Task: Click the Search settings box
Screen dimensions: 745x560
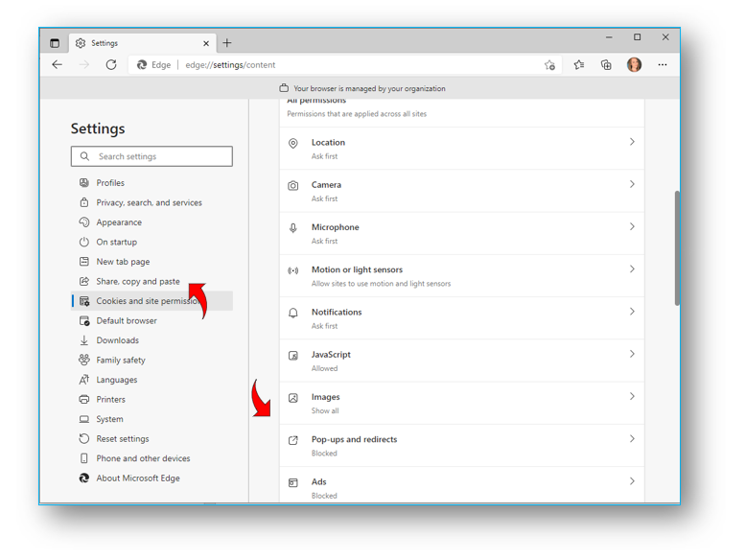Action: [151, 156]
